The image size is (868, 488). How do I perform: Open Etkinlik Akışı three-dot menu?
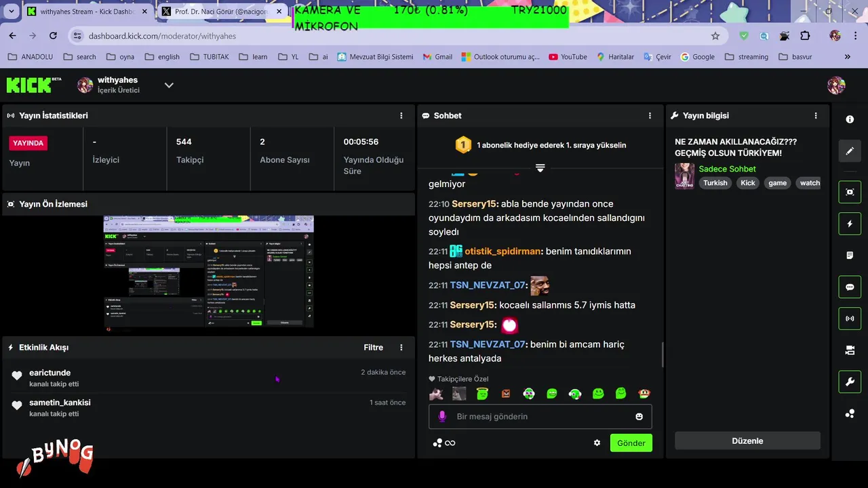pos(401,348)
